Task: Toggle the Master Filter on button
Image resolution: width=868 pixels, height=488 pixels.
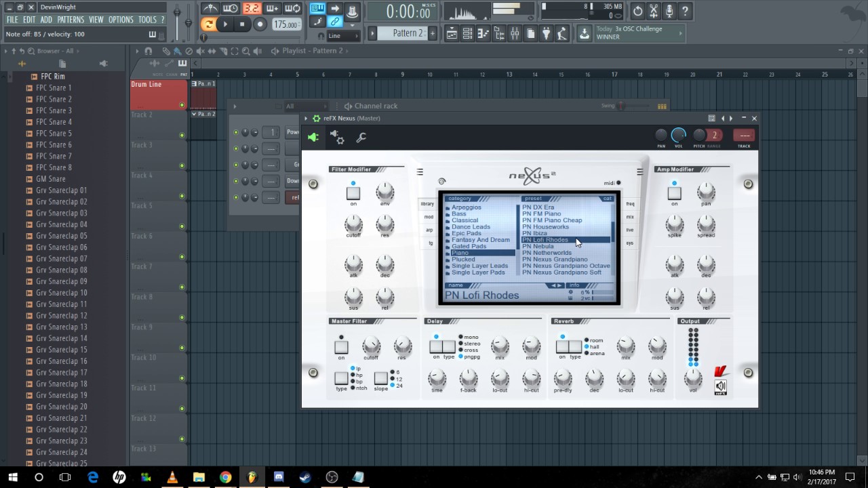Action: tap(341, 347)
